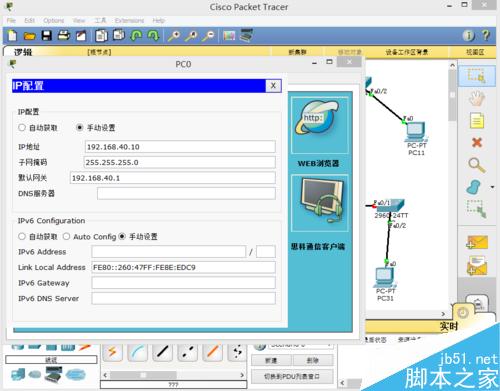500x391 pixels.
Task: Choose the Resize Shape tool
Action: click(477, 209)
